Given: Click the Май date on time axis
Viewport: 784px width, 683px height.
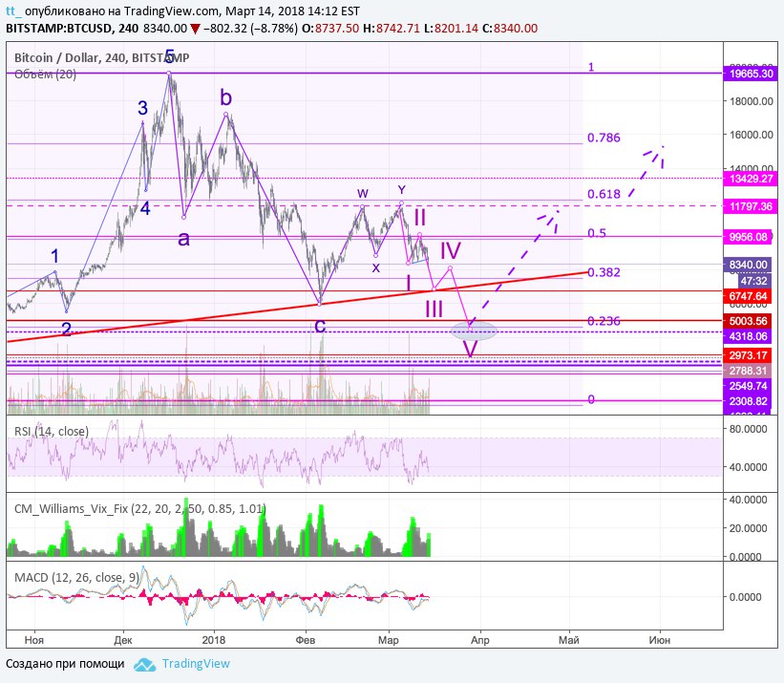Looking at the screenshot, I should tap(569, 640).
